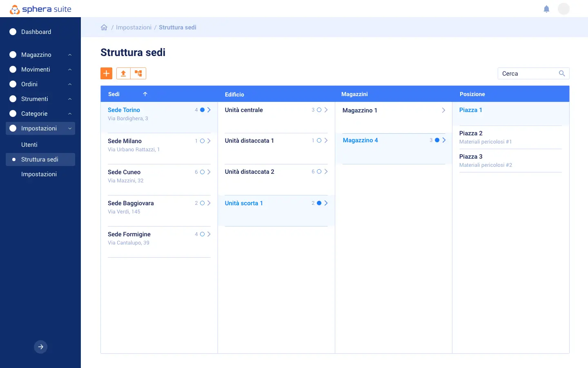588x368 pixels.
Task: Click the Magazzini column header
Action: [354, 94]
